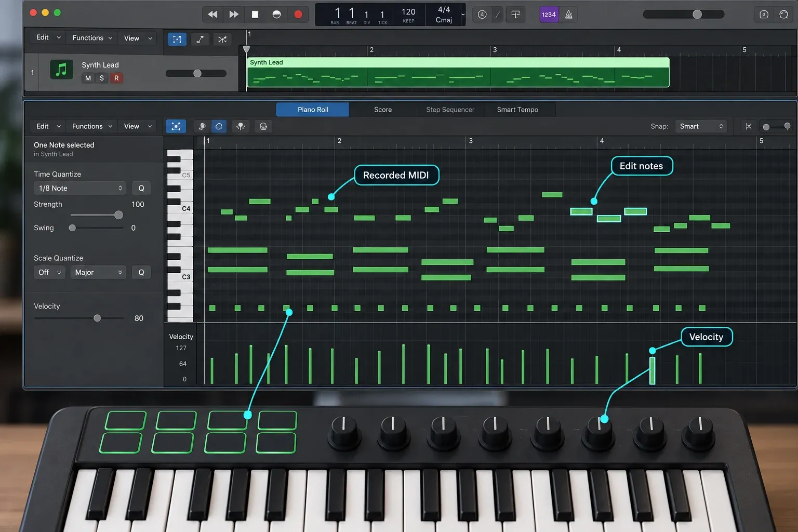Screen dimensions: 798x532
Task: Open the tracks area Functions menu
Action: click(92, 38)
